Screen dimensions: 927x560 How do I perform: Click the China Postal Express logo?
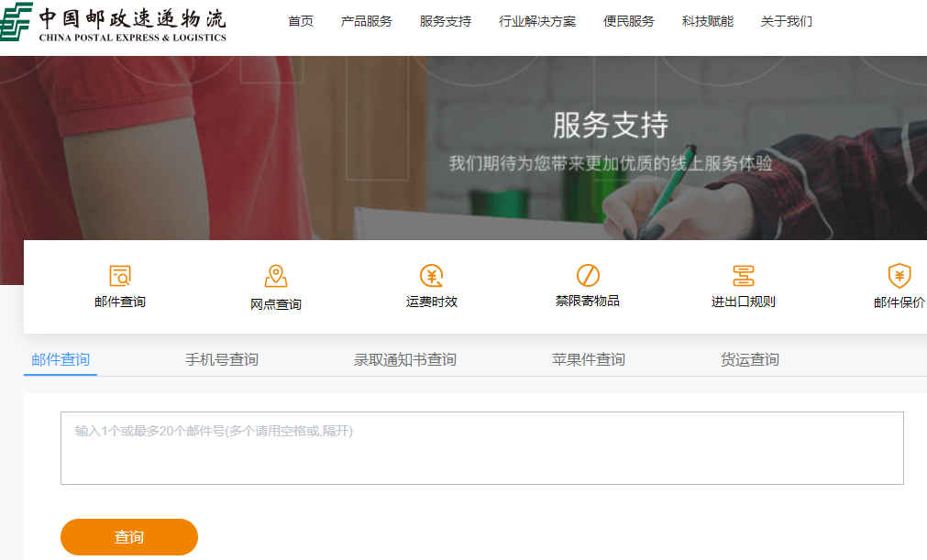pos(110,25)
